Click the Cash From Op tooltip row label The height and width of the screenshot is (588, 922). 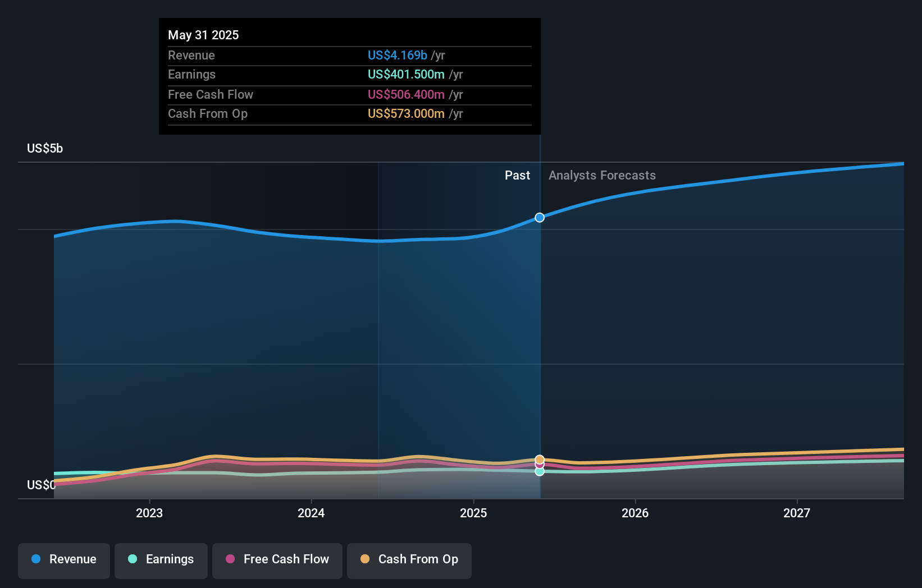(208, 113)
